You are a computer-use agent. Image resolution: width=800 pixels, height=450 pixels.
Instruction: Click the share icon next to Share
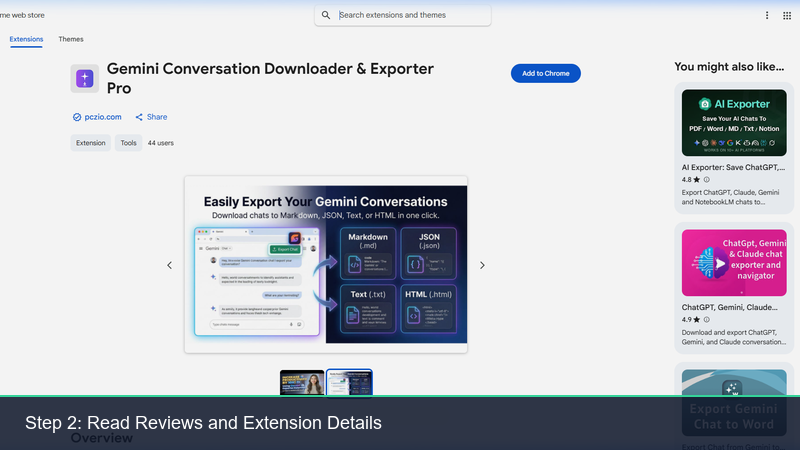(139, 117)
